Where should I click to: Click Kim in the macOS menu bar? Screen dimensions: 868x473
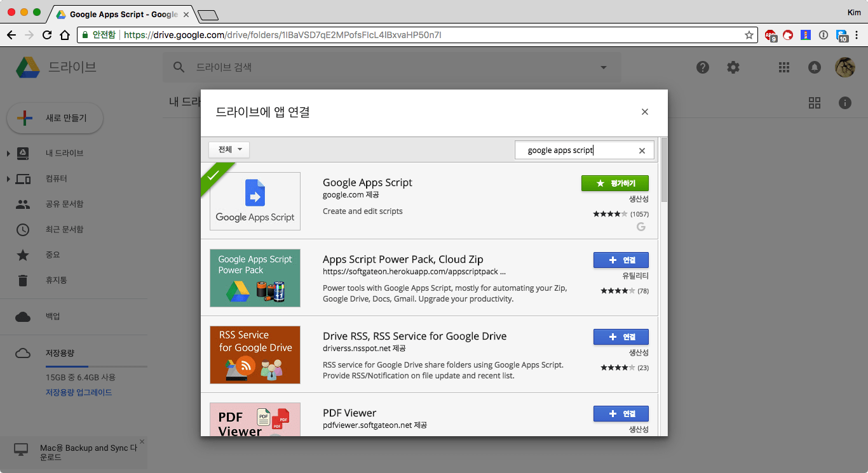(x=853, y=12)
